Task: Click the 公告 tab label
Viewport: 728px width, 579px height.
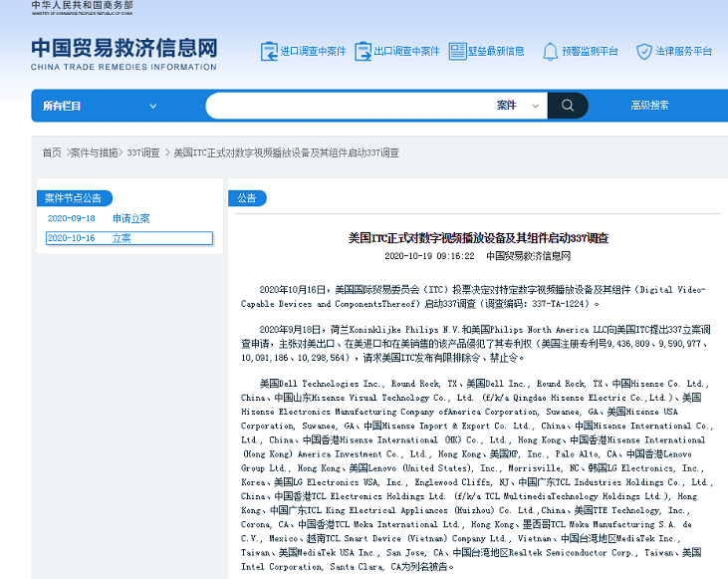Action: [x=247, y=198]
